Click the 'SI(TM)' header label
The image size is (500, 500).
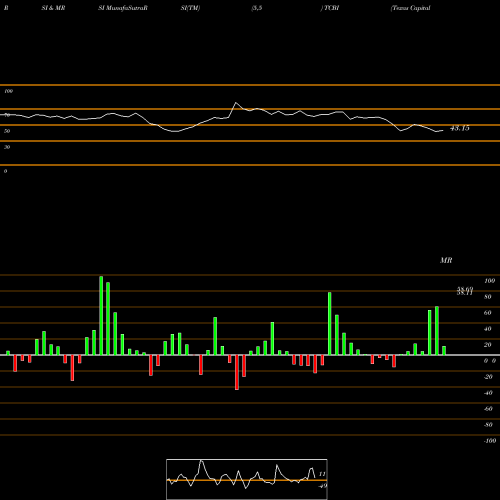point(190,8)
